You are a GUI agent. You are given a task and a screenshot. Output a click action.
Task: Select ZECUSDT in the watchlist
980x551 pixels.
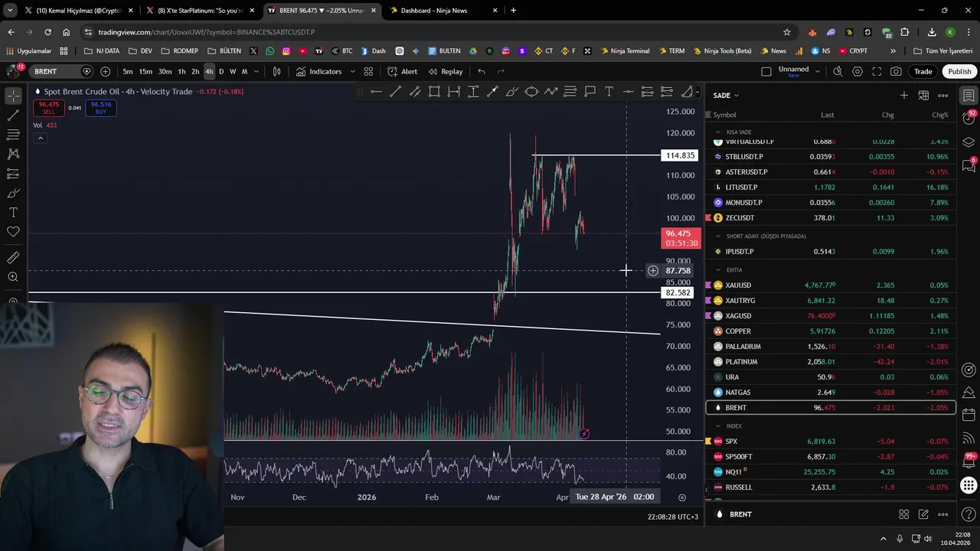(x=831, y=218)
